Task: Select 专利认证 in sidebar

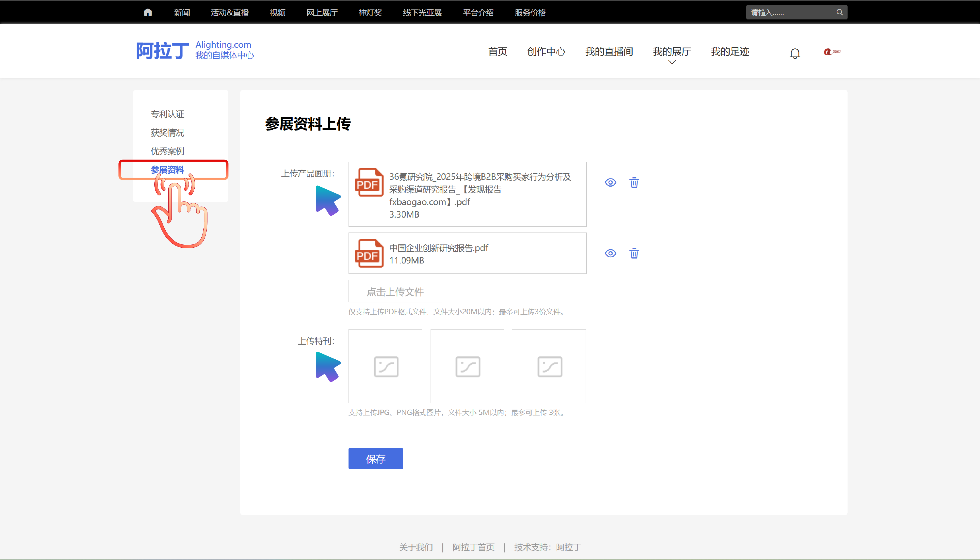Action: 167,114
